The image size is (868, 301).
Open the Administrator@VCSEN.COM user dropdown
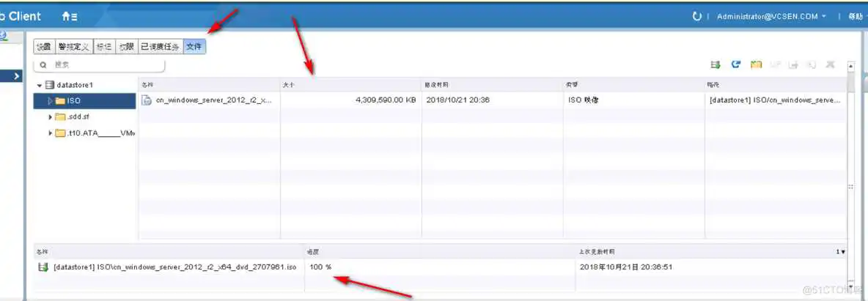coord(772,17)
